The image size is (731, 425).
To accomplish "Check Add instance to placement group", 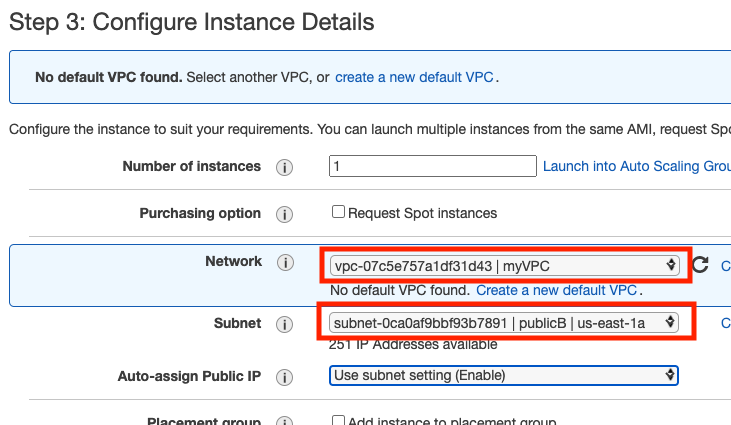I will [339, 421].
